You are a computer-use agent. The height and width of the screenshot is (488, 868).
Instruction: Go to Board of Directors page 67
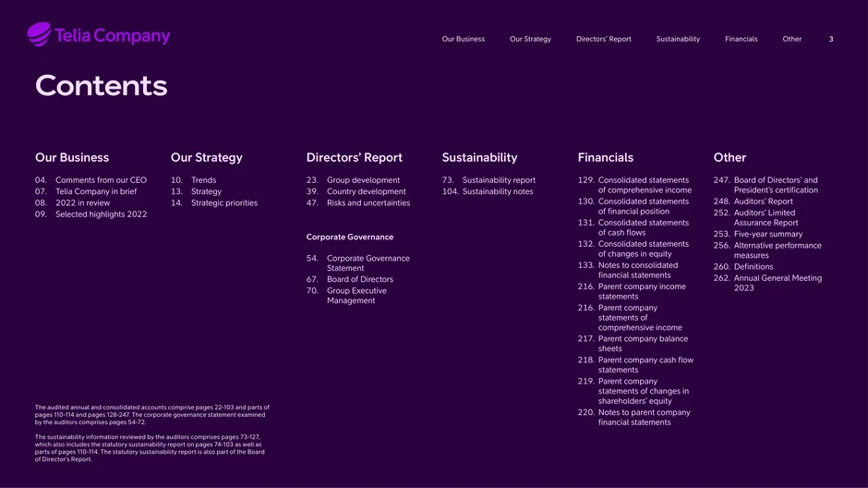350,279
